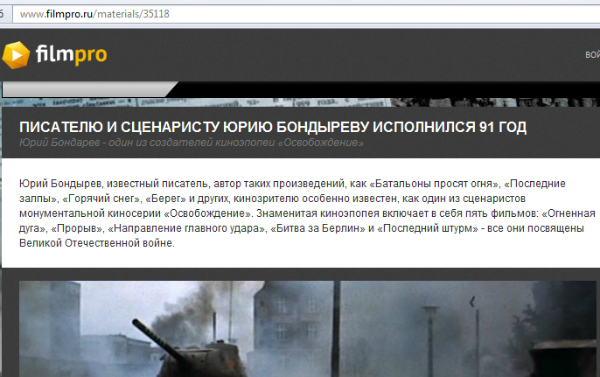Click «Битва за Берлин» in the paragraph
Image resolution: width=600 pixels, height=377 pixels.
pyautogui.click(x=318, y=228)
